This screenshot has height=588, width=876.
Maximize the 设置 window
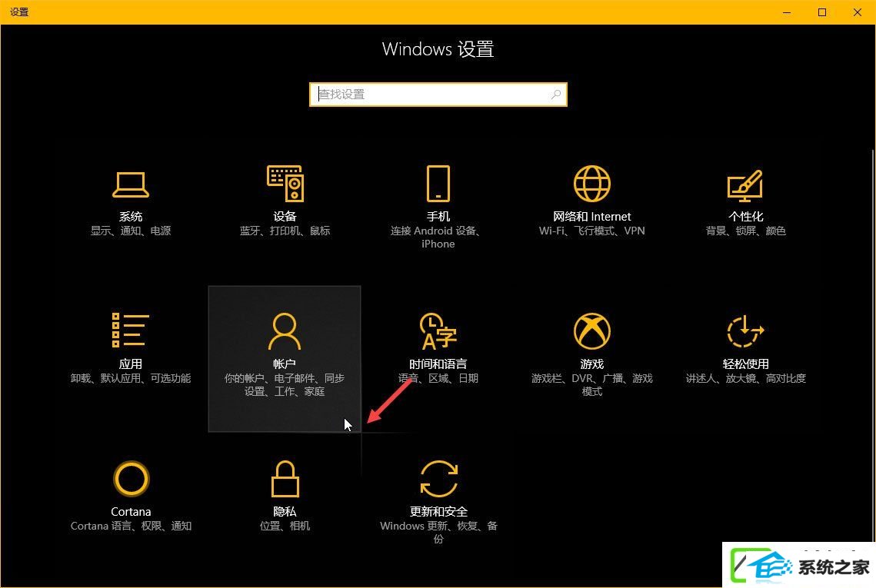click(822, 12)
